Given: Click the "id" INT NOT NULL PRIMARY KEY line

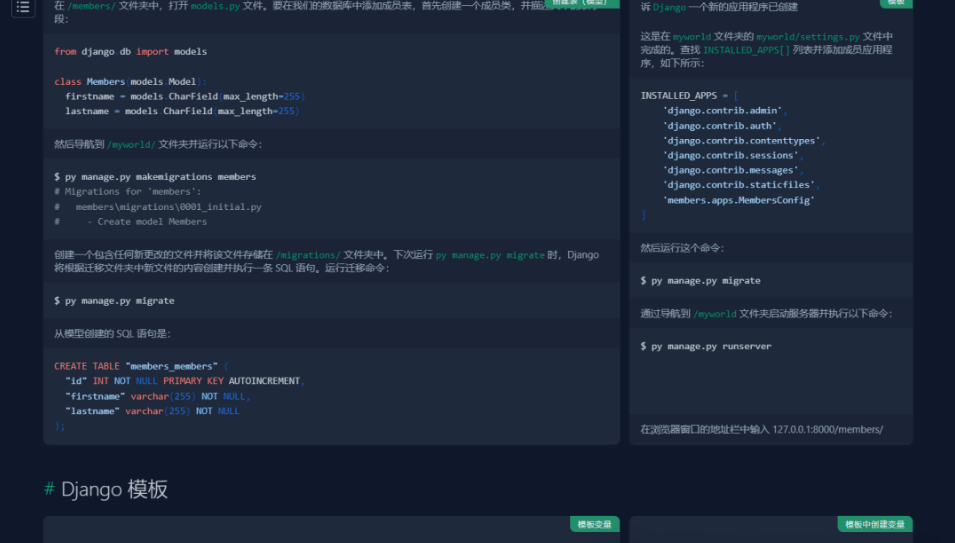Looking at the screenshot, I should tap(185, 381).
